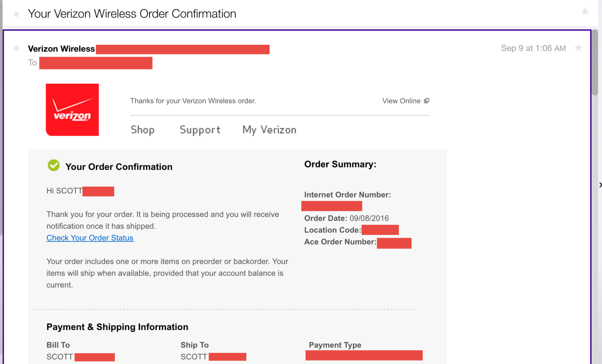Click the red Verizon logo
The height and width of the screenshot is (364, 602).
coord(72,110)
